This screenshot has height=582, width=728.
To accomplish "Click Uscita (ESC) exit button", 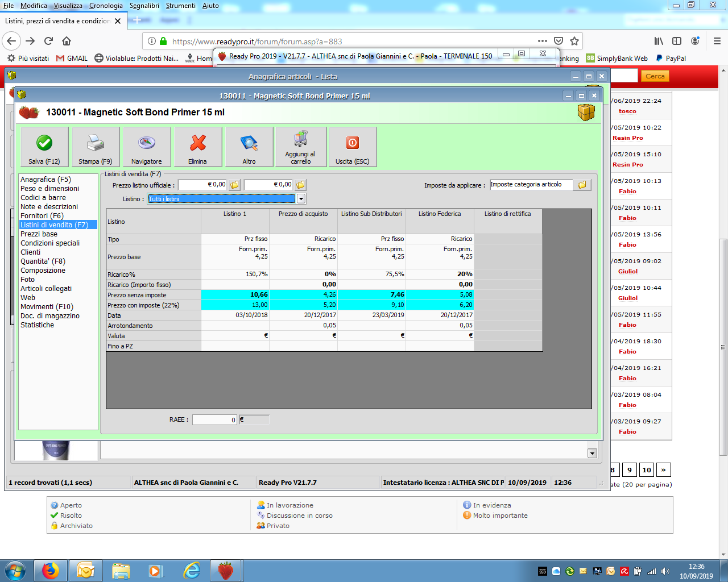I will pos(353,147).
